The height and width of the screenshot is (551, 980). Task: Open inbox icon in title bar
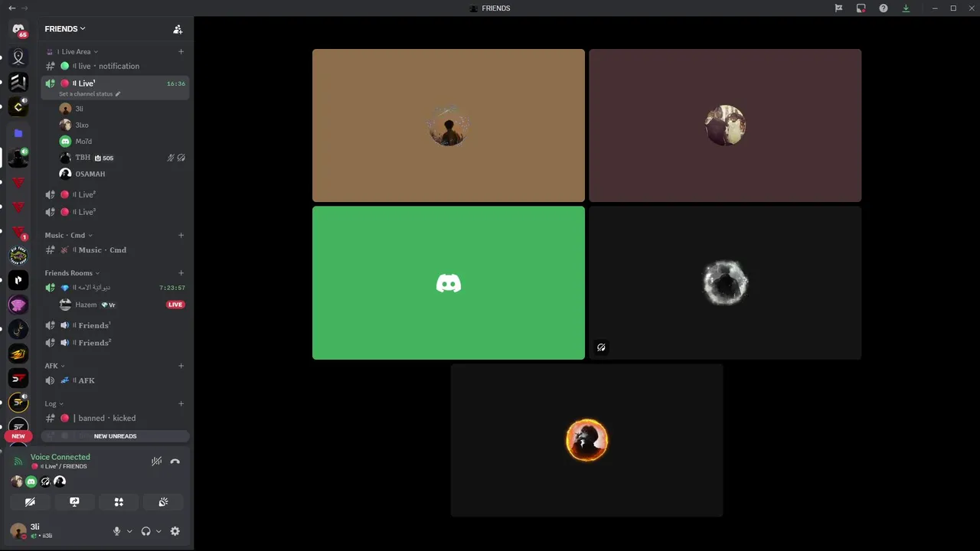point(861,8)
